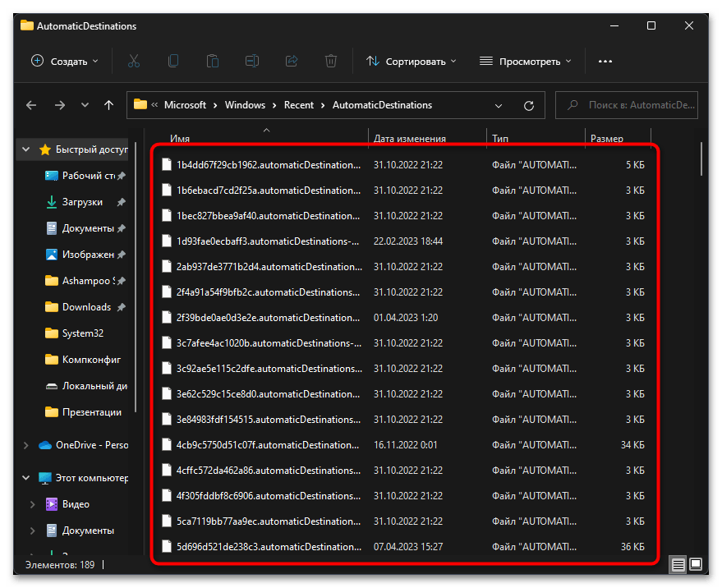Sort by the Размер column header
Screen dimensions: 722x588
pyautogui.click(x=607, y=138)
